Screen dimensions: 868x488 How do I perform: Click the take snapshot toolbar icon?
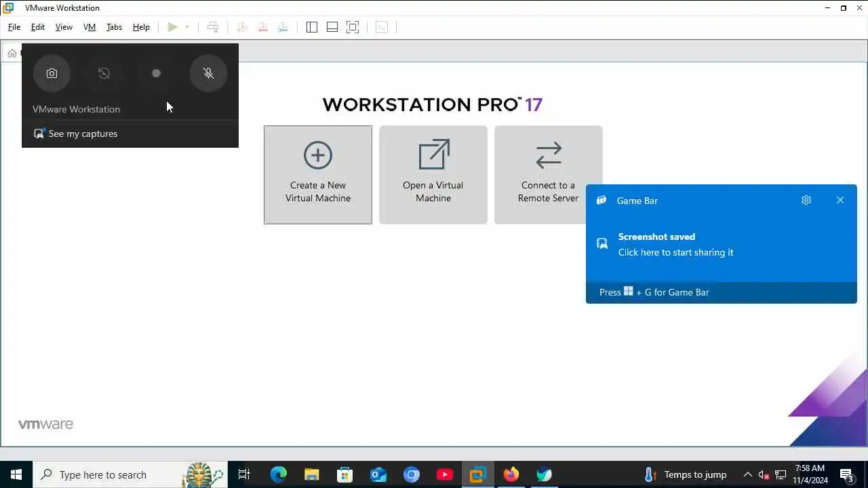pyautogui.click(x=242, y=27)
